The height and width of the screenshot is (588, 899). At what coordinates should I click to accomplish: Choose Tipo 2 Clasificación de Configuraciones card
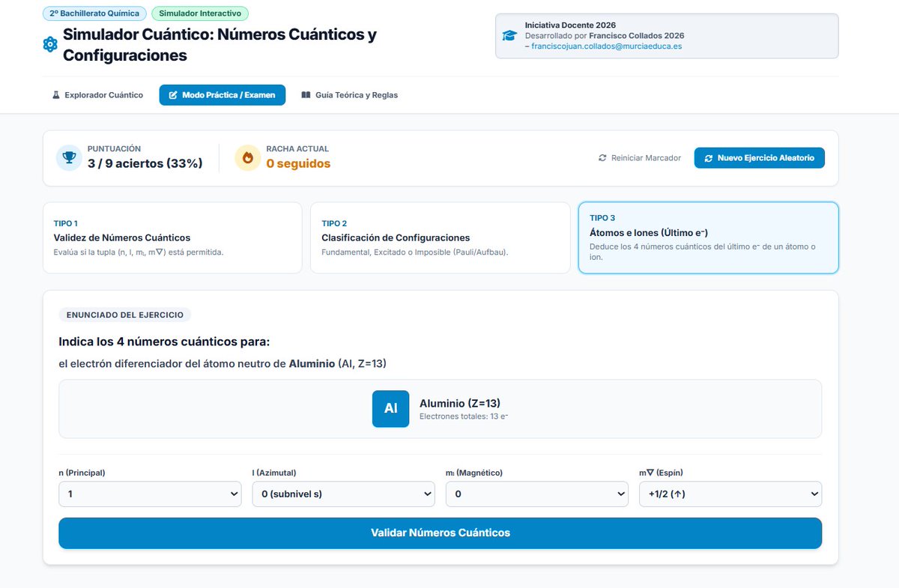tap(441, 237)
